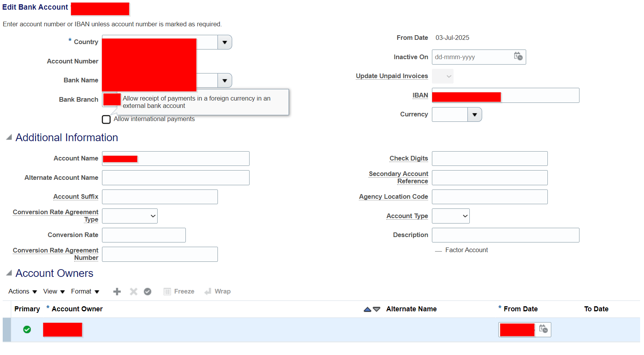Delete the selected account owner row
Screen dimensions: 644x355
pos(133,292)
